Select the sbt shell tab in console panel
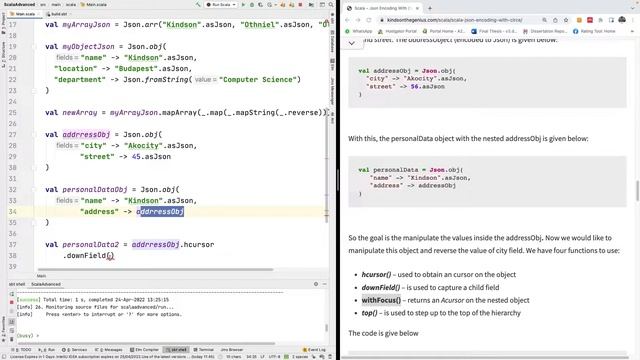Image resolution: width=640 pixels, height=360 pixels. pyautogui.click(x=17, y=284)
